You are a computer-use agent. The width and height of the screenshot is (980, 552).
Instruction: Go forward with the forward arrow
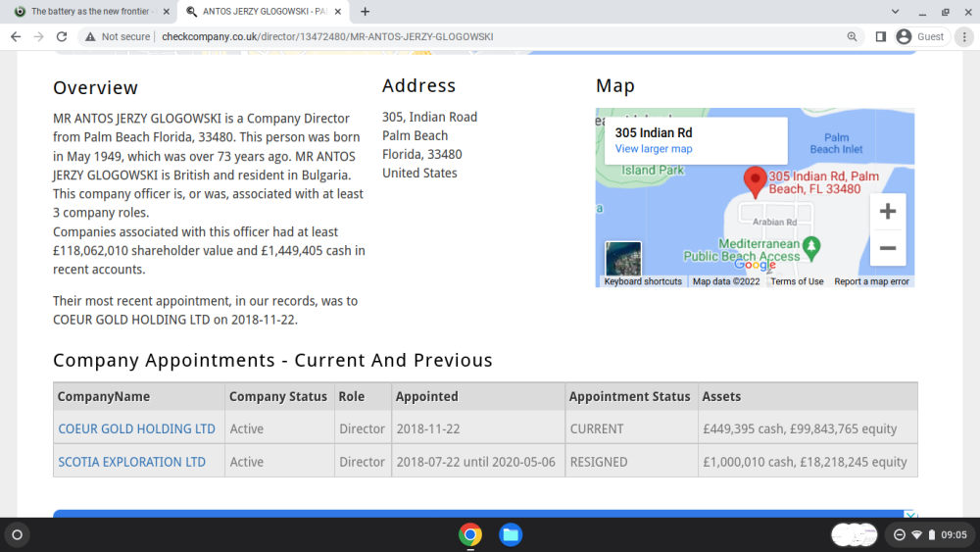pyautogui.click(x=39, y=37)
